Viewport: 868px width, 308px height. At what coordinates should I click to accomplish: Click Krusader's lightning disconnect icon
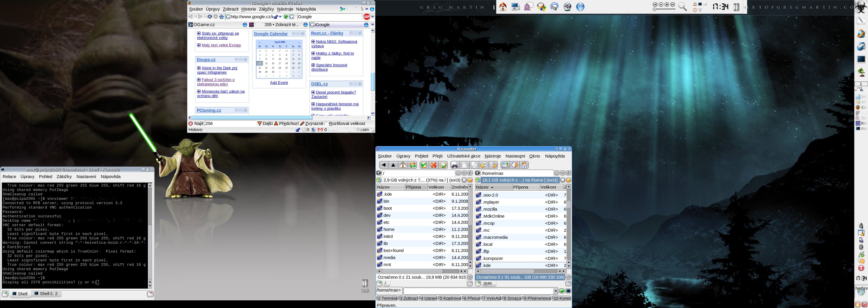click(x=515, y=165)
